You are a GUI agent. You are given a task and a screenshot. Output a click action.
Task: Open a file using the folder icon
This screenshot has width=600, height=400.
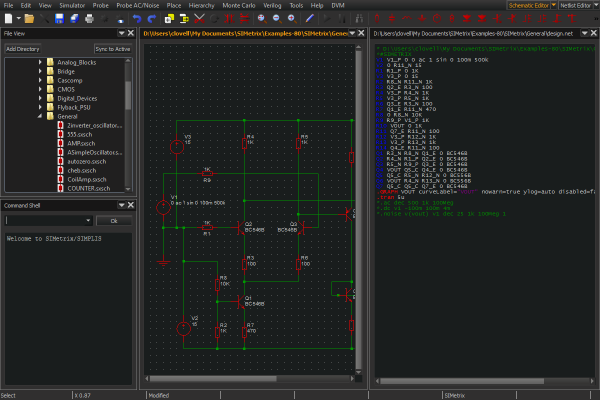29,18
